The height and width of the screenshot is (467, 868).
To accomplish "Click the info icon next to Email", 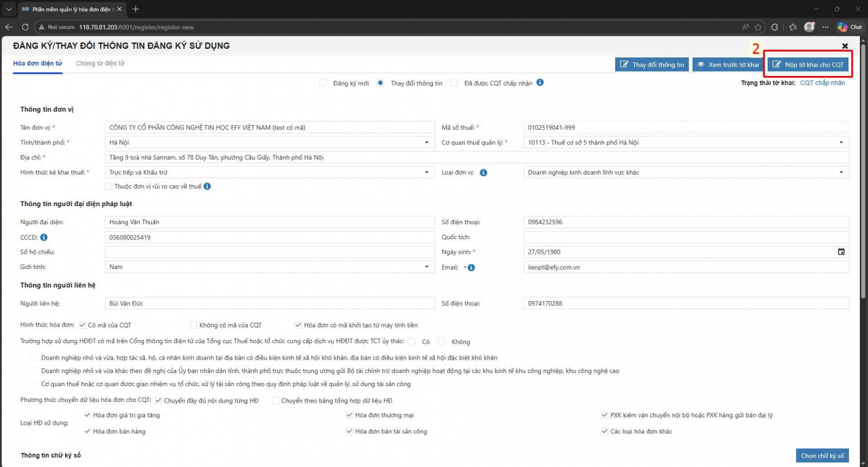I will (471, 267).
